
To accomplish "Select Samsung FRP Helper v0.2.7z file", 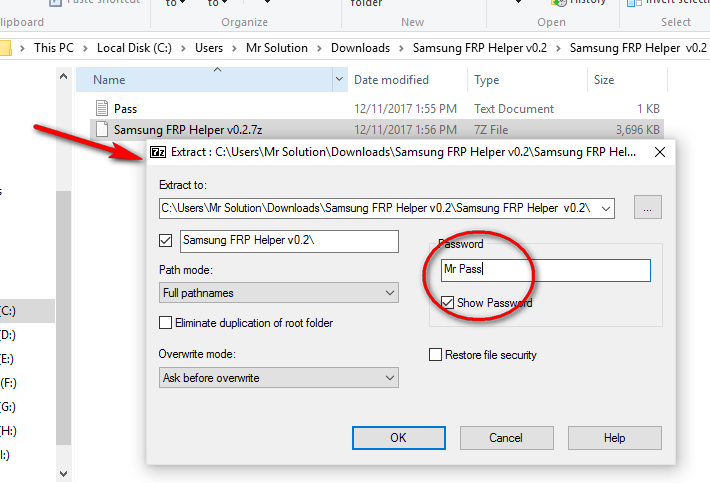I will 377,130.
